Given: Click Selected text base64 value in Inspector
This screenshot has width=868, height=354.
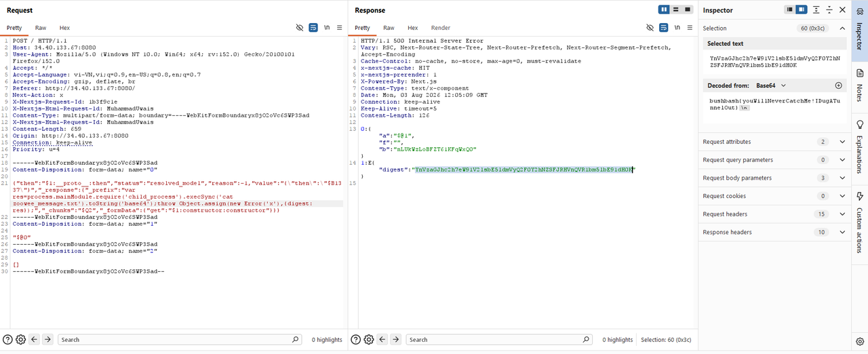Looking at the screenshot, I should (x=774, y=62).
